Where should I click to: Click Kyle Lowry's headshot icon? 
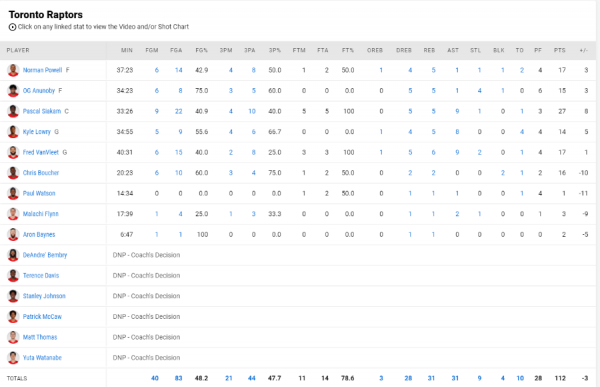[13, 132]
